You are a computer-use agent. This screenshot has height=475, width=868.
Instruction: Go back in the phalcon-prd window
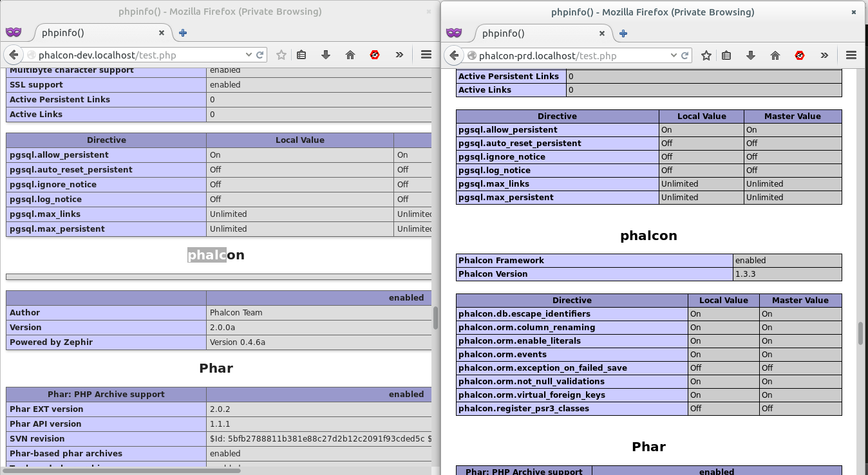tap(455, 55)
